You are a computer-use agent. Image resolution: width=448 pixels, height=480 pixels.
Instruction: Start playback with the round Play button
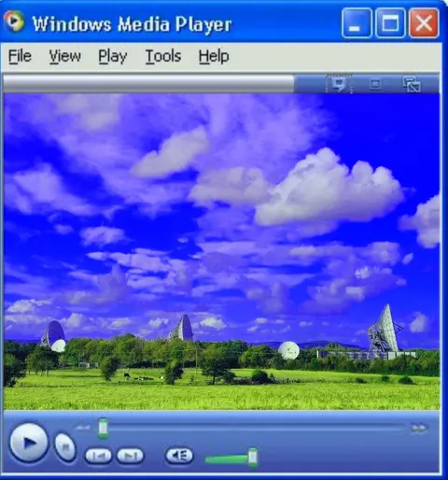tap(29, 443)
